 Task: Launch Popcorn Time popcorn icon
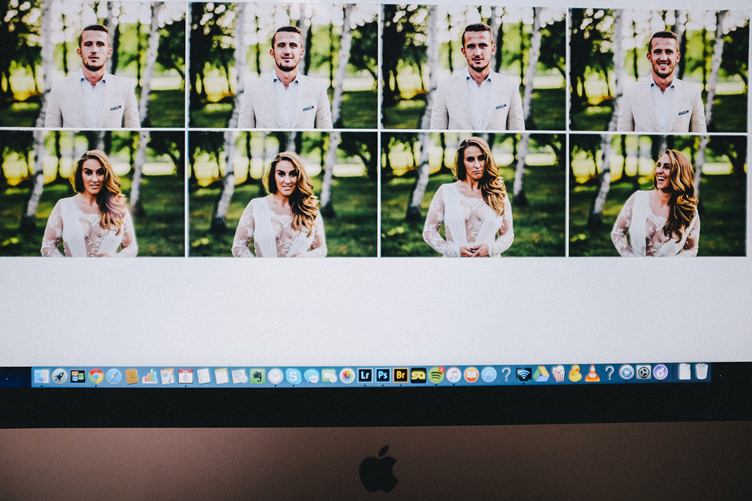558,374
